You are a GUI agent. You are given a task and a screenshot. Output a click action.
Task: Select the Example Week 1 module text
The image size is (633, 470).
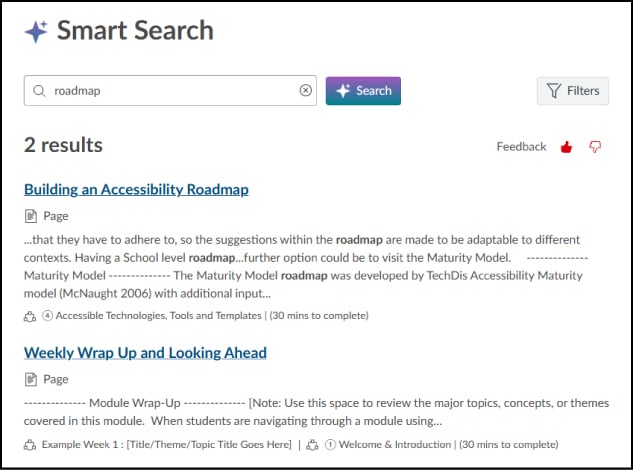tap(166, 444)
